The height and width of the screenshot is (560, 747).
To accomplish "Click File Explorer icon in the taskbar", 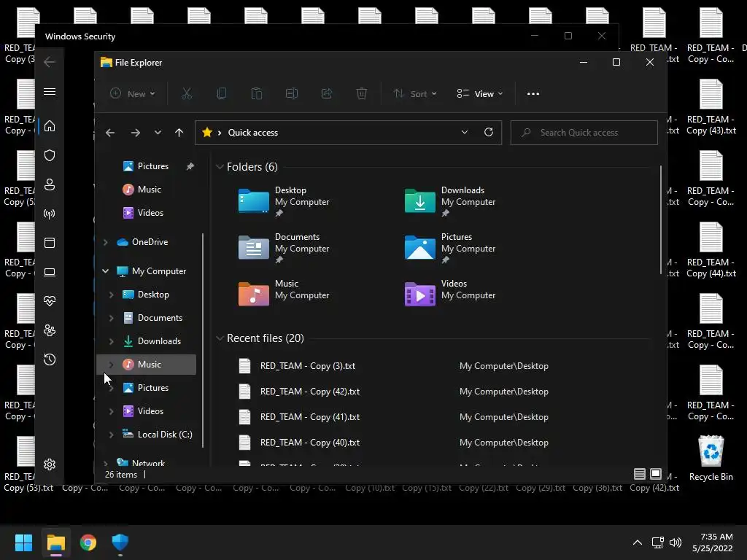I will click(x=55, y=542).
